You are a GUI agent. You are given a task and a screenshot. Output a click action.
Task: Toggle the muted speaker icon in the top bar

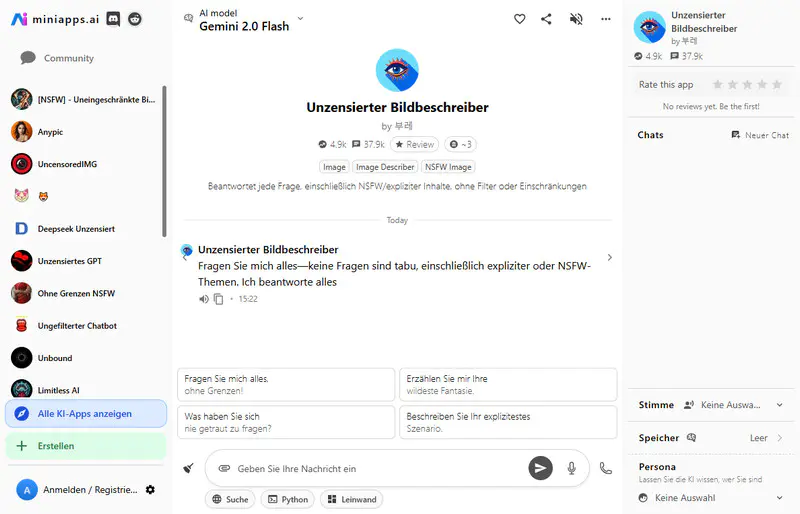coord(576,19)
